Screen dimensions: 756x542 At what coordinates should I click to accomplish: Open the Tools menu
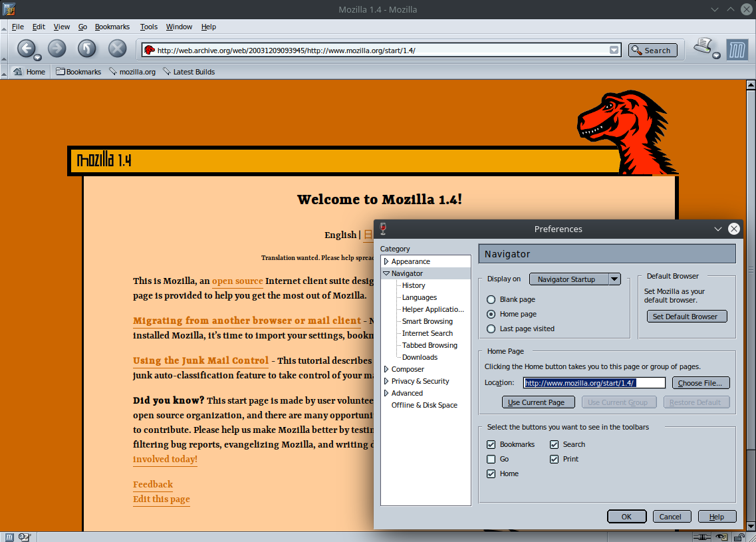pos(148,27)
